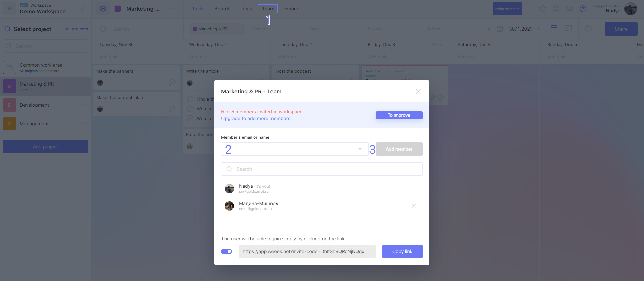Switch to the Boards tab

click(x=222, y=9)
